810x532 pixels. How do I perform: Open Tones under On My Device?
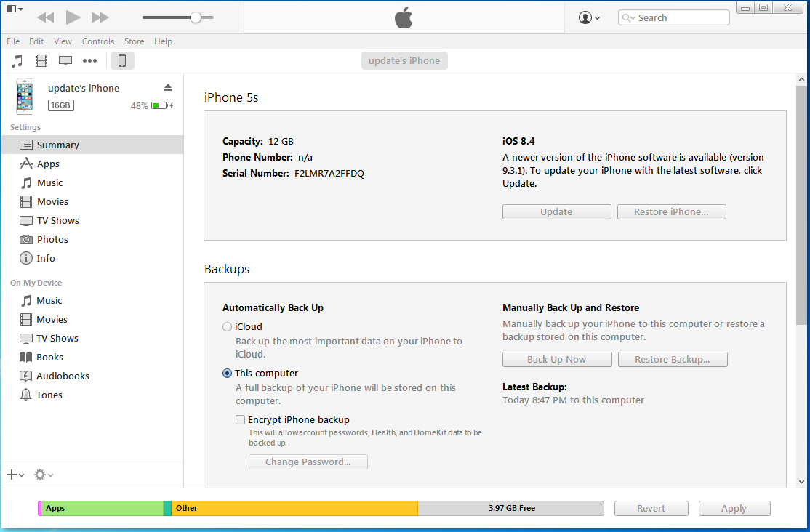92,395
